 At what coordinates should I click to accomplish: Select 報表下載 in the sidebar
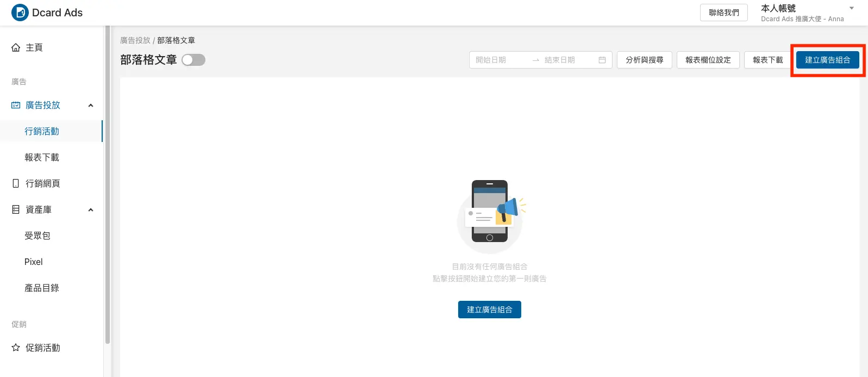(42, 158)
